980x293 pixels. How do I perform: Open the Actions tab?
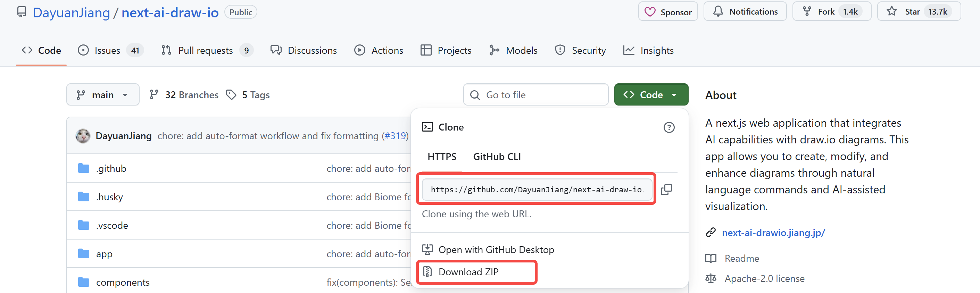tap(379, 50)
